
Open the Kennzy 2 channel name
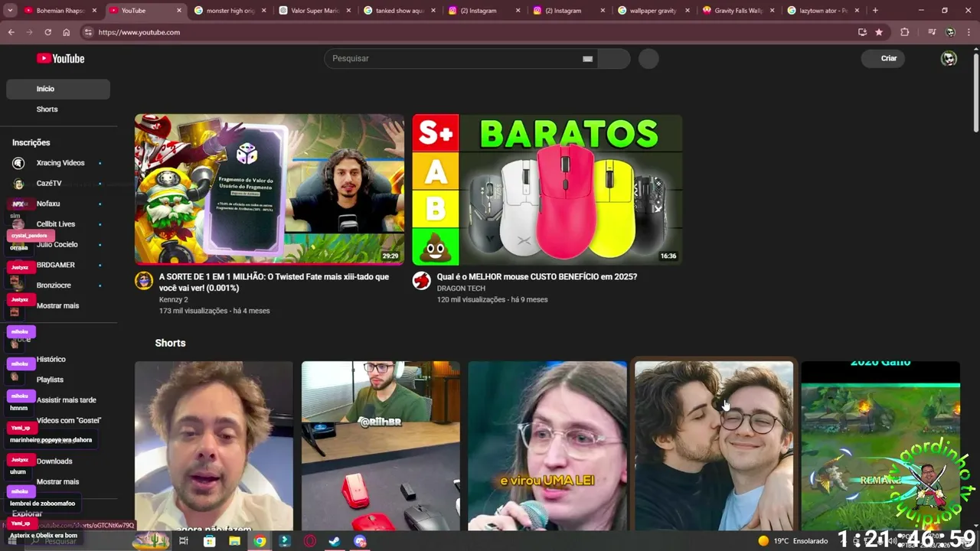point(173,300)
